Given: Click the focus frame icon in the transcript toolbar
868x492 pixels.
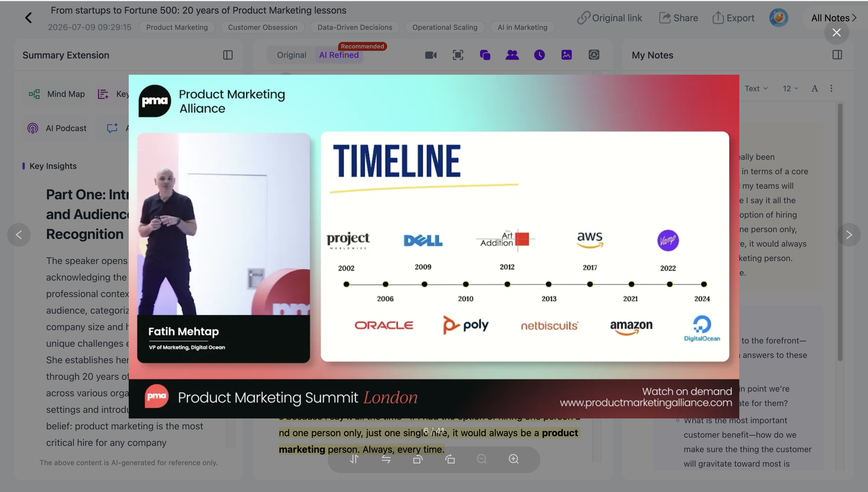Looking at the screenshot, I should click(458, 55).
